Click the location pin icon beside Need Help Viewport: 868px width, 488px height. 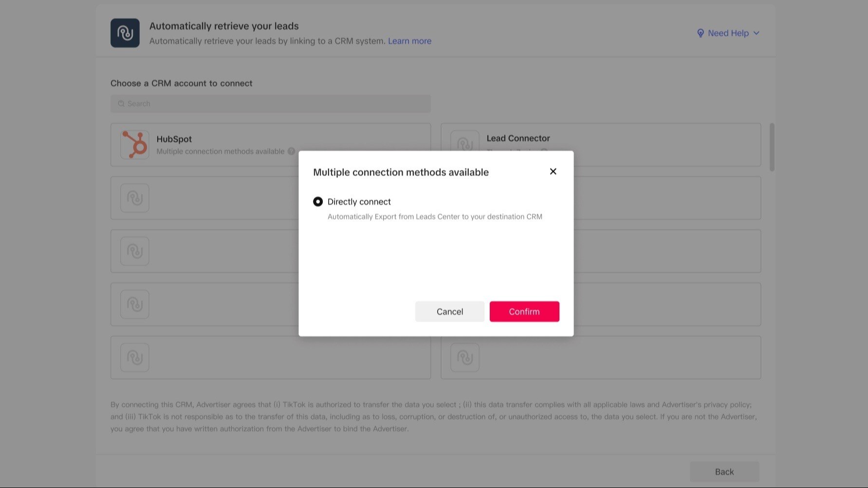701,33
